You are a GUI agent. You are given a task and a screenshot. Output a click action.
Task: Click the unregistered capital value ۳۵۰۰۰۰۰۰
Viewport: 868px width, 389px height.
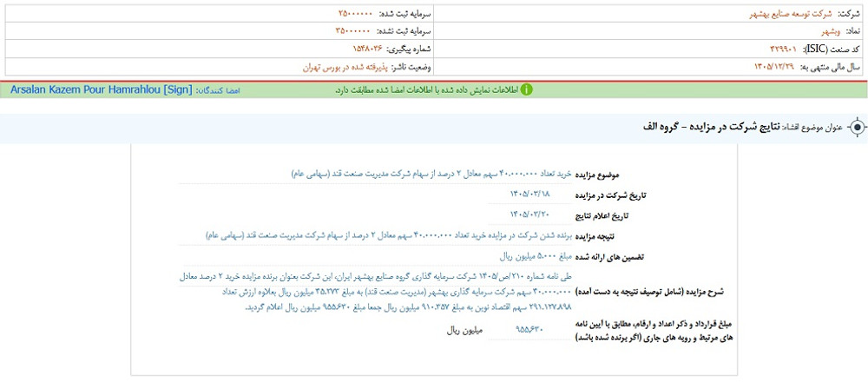(353, 31)
